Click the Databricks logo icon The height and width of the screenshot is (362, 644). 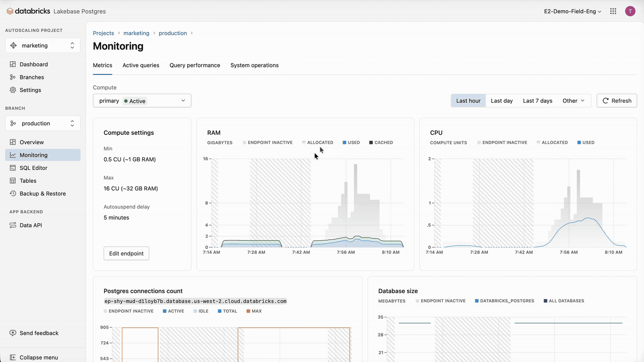[10, 11]
